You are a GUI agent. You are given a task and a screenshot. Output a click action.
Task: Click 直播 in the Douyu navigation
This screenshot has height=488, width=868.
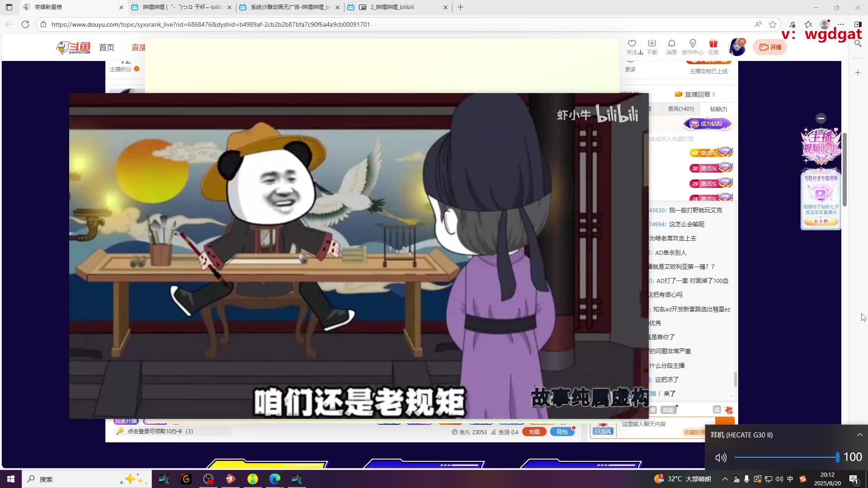(x=138, y=47)
